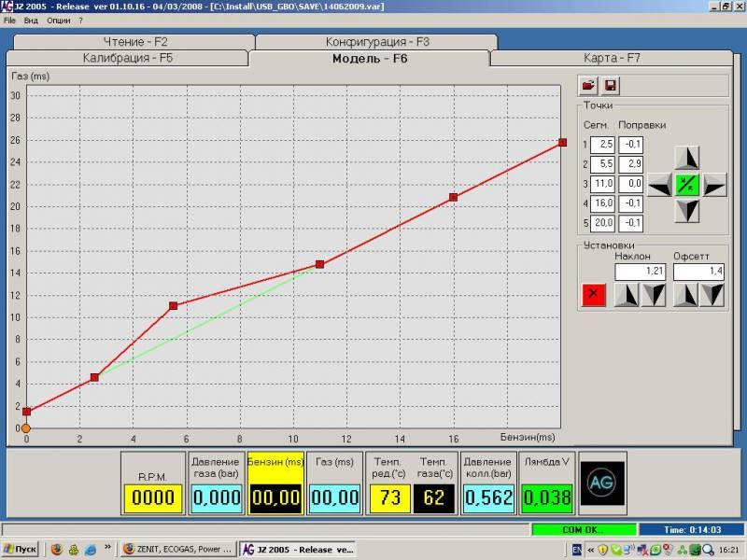Screen dimensions: 747x560
Task: Decrease the Офсетт value
Action: click(x=712, y=296)
